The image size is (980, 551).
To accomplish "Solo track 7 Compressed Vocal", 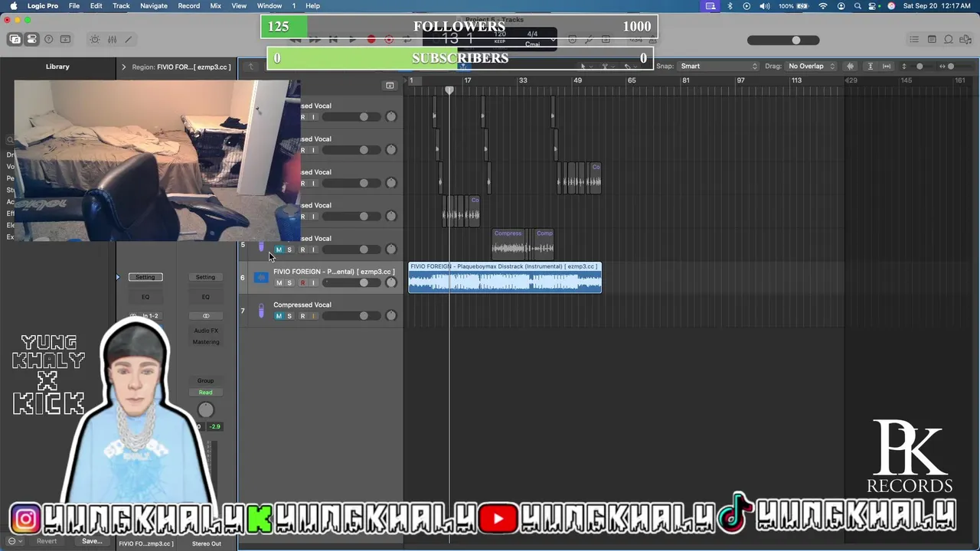I will coord(289,316).
